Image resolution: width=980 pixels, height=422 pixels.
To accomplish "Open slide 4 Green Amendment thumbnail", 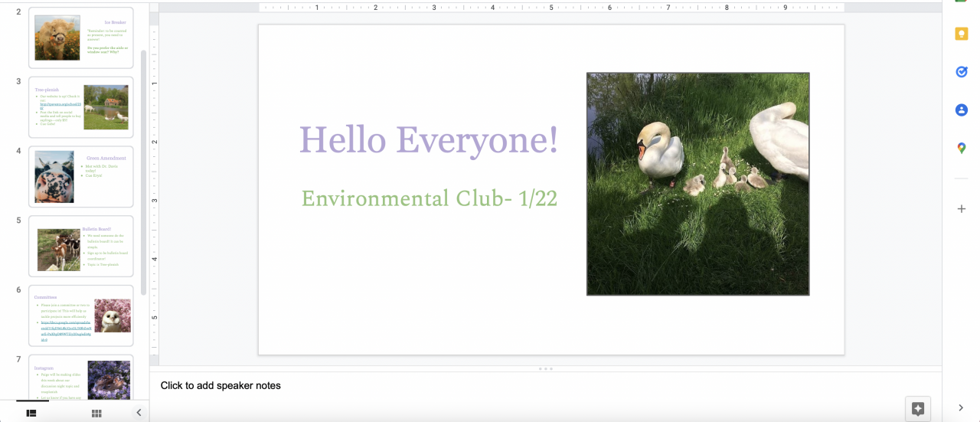I will 81,177.
